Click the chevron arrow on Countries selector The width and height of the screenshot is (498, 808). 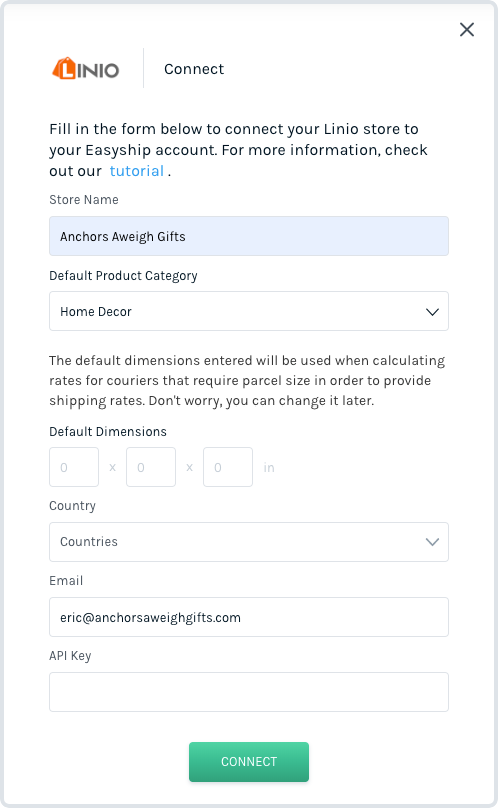click(x=432, y=542)
